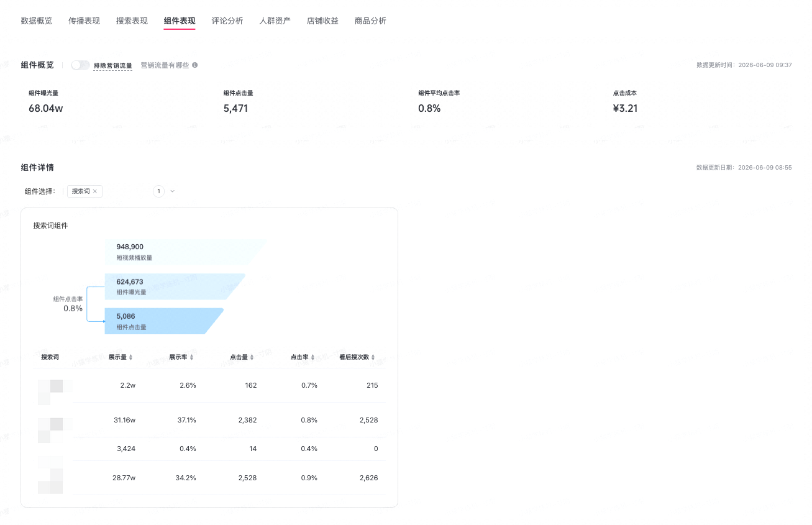
Task: Go to the 搜索表现 tab
Action: pyautogui.click(x=132, y=21)
